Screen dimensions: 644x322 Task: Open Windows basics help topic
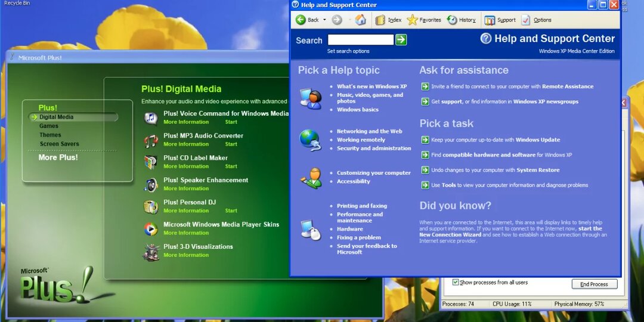click(x=358, y=110)
